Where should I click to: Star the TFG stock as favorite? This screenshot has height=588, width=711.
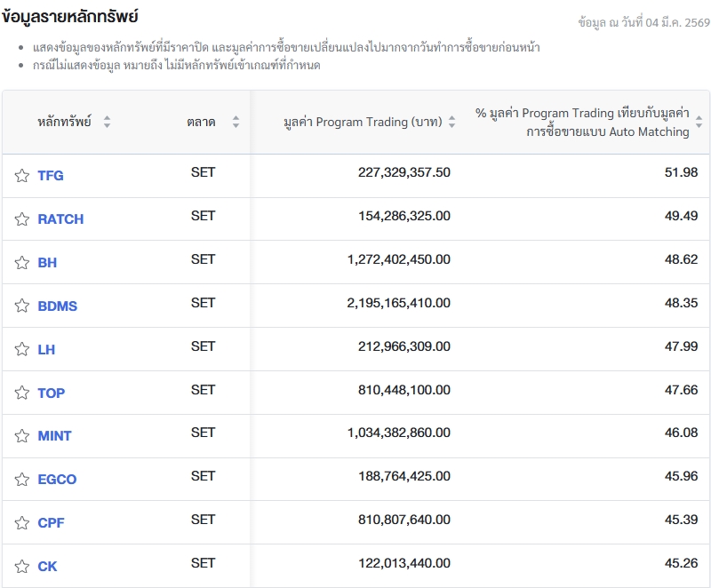point(22,176)
